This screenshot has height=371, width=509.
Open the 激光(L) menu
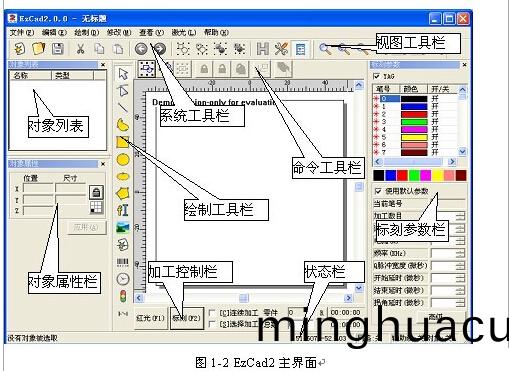pyautogui.click(x=184, y=32)
